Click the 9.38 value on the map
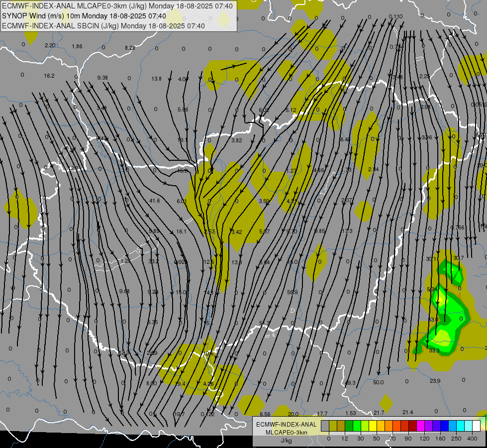487x448 pixels. [x=102, y=78]
